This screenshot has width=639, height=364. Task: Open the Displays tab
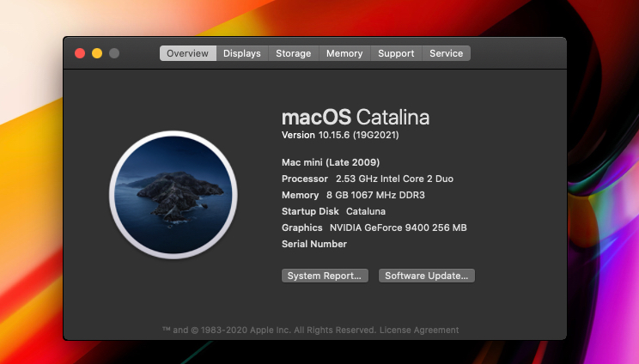coord(242,53)
